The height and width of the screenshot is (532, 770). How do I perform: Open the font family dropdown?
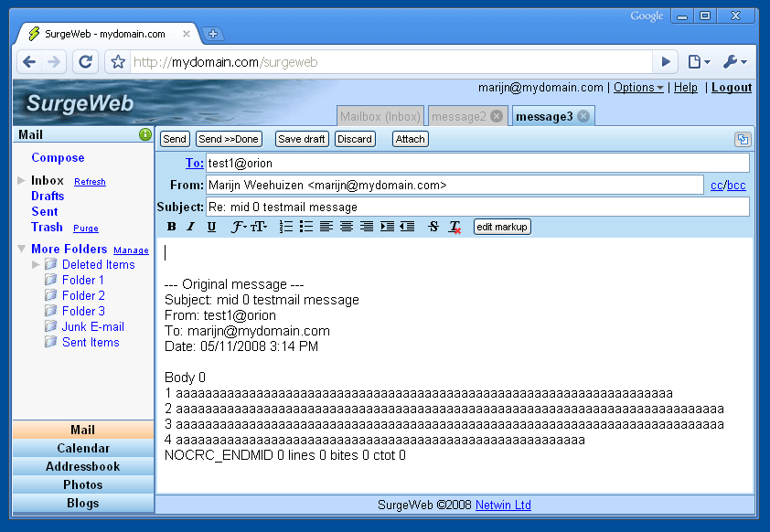tap(239, 227)
